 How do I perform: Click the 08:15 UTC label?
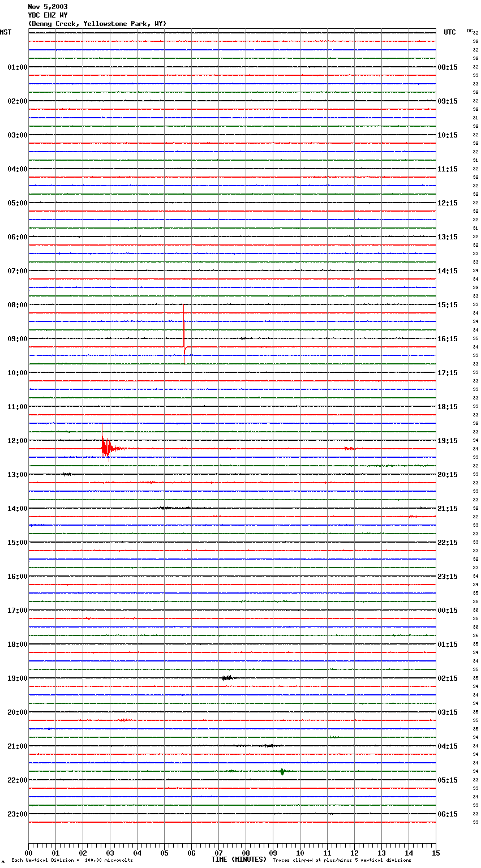pos(448,67)
